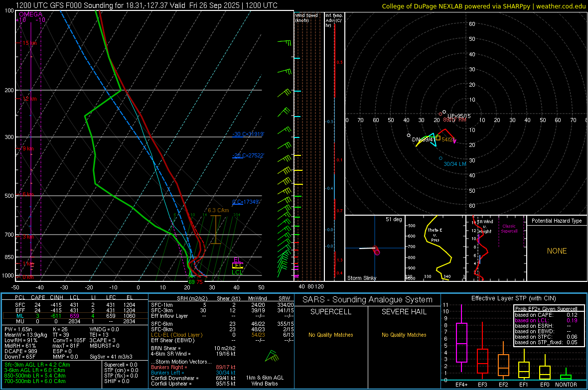Click the green NONTOR box plot
The height and width of the screenshot is (390, 588).
tap(566, 375)
